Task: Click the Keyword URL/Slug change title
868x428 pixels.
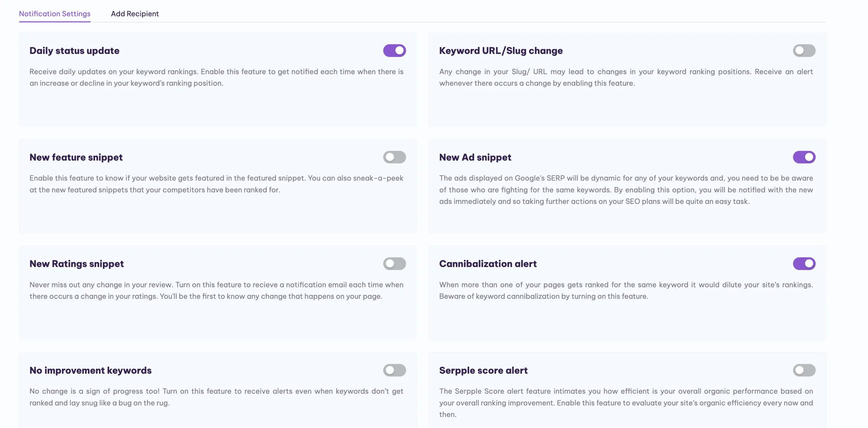Action: tap(501, 51)
